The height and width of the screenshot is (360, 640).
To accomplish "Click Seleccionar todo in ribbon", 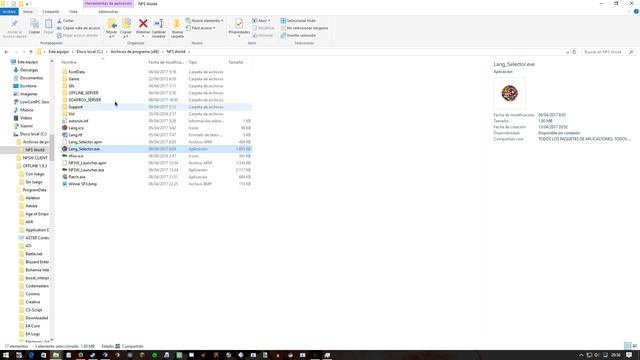I will (x=298, y=20).
